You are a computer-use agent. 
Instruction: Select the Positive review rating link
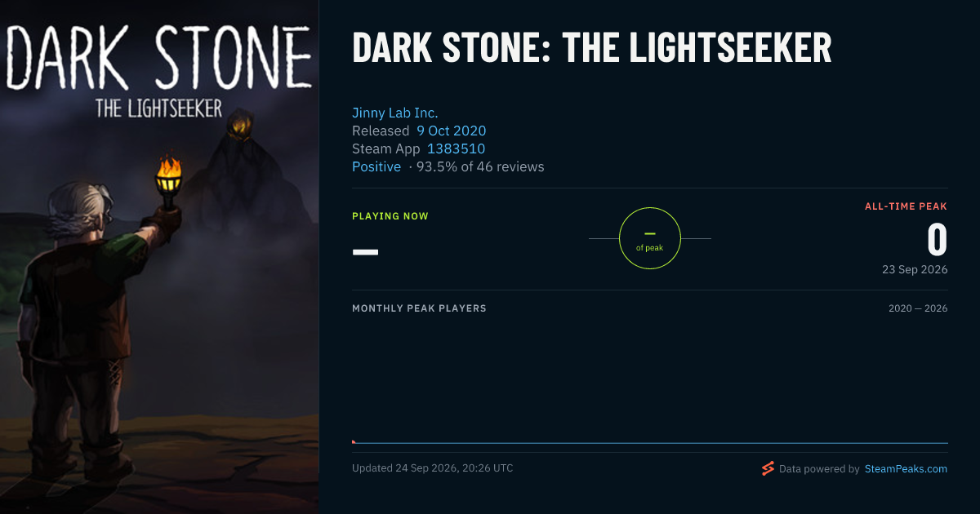click(376, 166)
